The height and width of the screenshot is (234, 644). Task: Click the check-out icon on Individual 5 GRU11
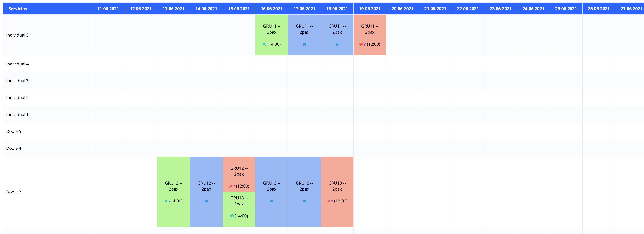coord(361,44)
